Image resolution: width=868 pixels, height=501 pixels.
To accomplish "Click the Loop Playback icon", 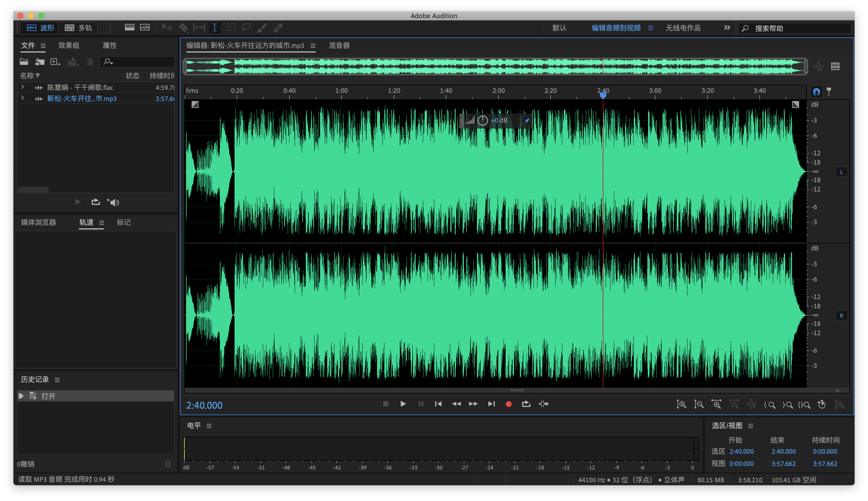I will 526,404.
